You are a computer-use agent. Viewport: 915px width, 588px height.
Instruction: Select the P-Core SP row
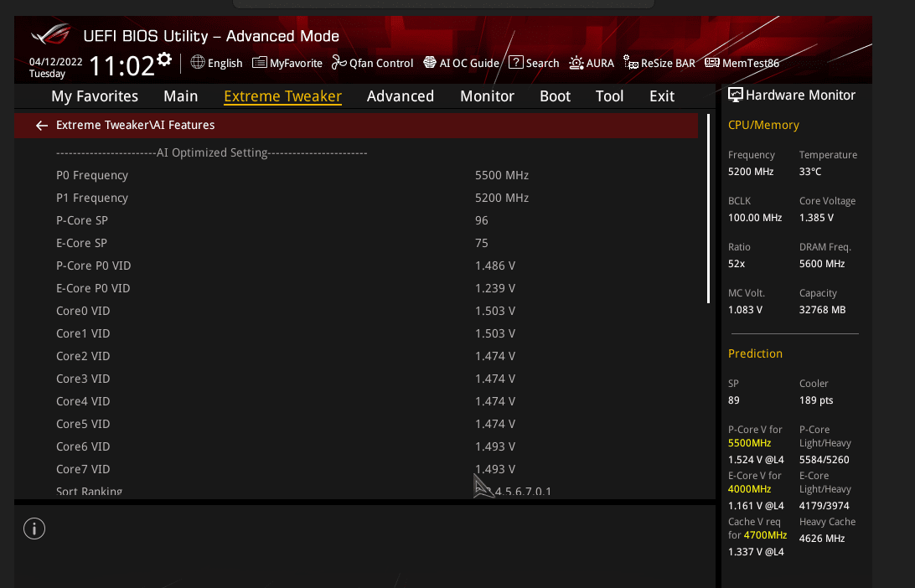[356, 220]
